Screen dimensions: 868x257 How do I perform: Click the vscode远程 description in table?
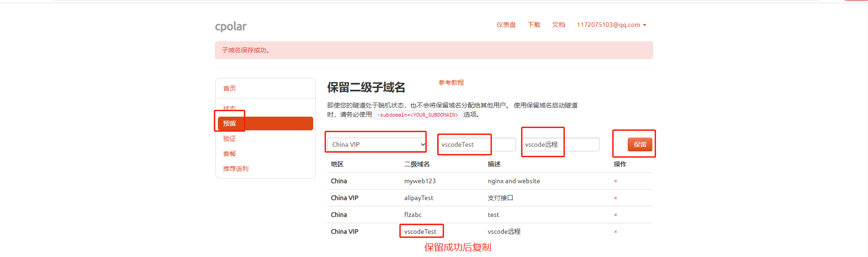(x=504, y=231)
